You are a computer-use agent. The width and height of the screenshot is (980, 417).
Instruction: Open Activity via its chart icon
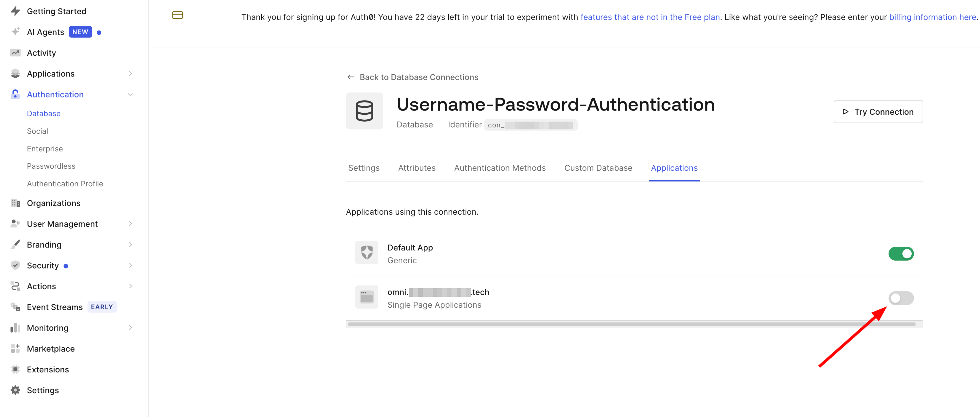tap(15, 53)
